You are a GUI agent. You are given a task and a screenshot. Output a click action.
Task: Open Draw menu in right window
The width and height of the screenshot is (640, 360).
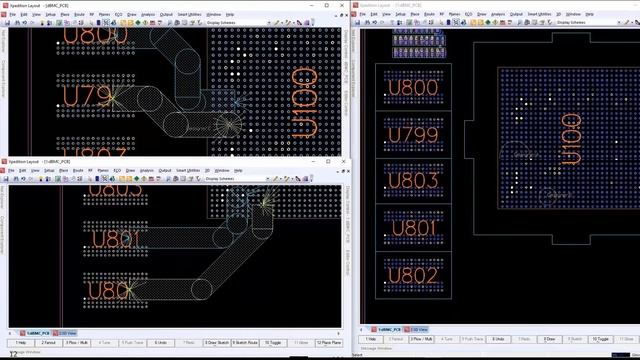coord(482,14)
